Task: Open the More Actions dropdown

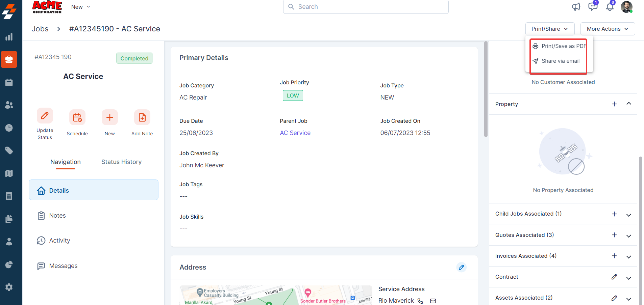Action: (607, 29)
